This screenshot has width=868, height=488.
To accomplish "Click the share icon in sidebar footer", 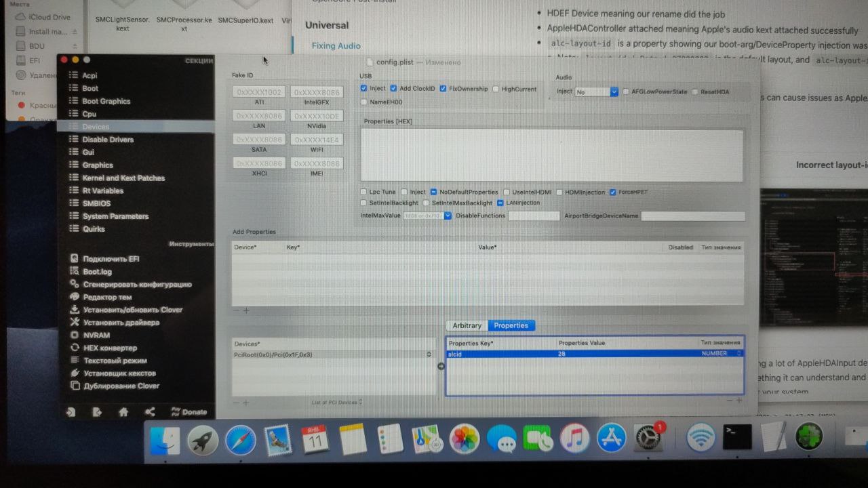I will pyautogui.click(x=149, y=411).
